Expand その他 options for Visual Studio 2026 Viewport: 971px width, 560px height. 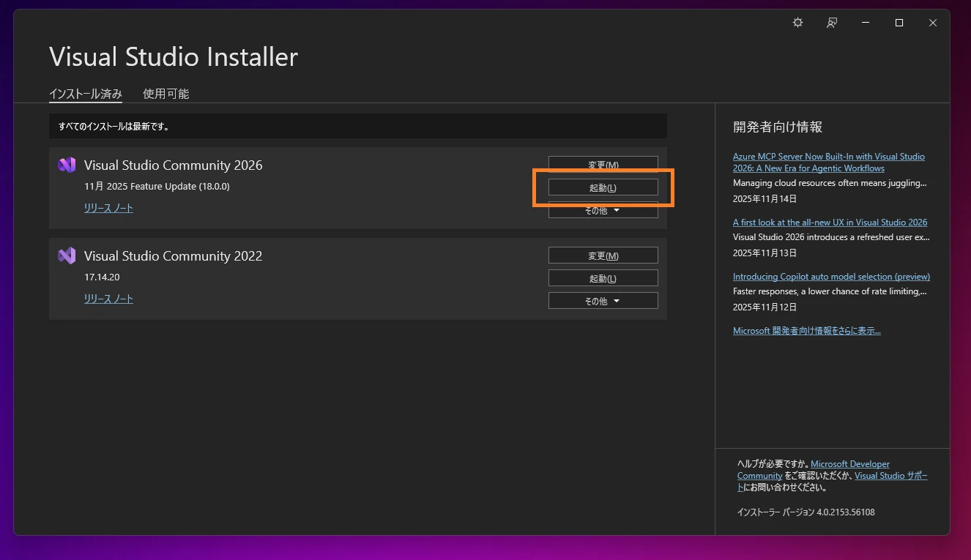pos(603,210)
